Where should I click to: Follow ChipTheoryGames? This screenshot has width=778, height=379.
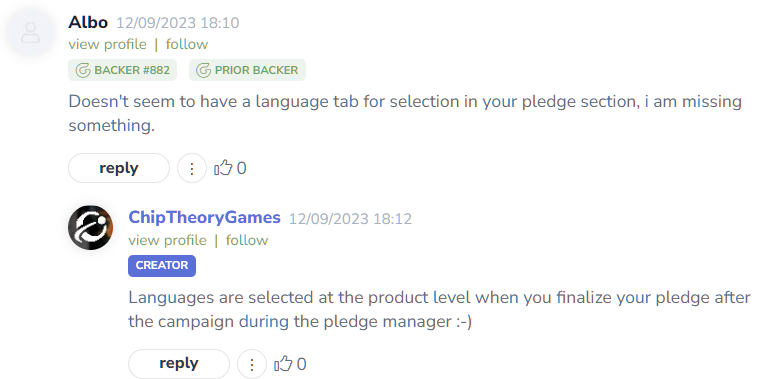pyautogui.click(x=247, y=240)
